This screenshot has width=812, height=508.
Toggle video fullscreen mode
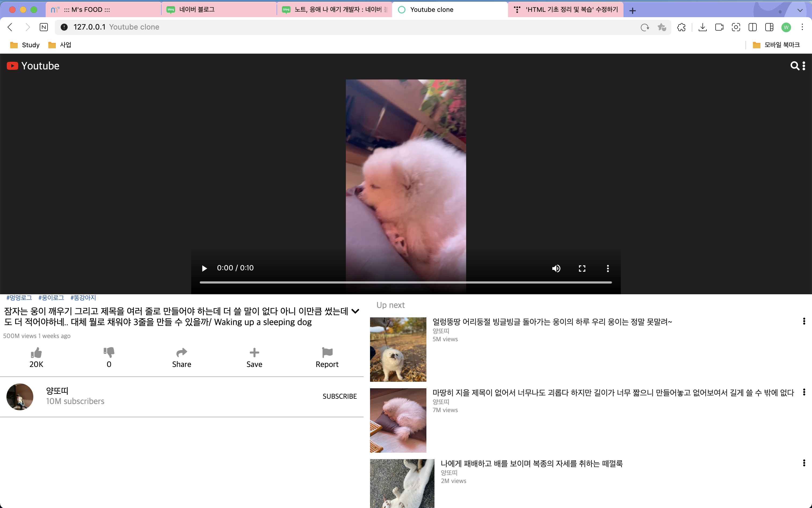[x=582, y=268]
